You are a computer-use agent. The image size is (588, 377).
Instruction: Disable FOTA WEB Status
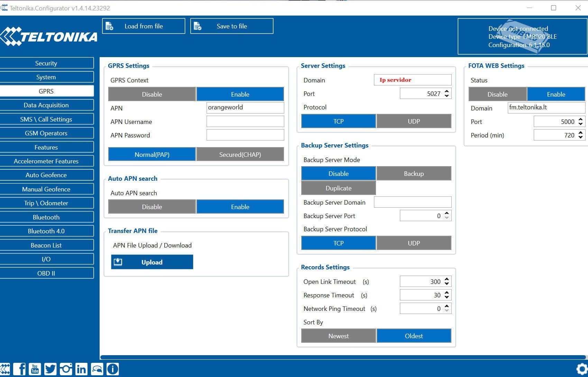click(497, 94)
